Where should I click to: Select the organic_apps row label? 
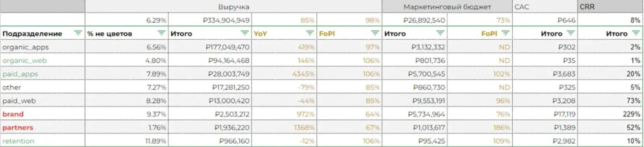25,47
